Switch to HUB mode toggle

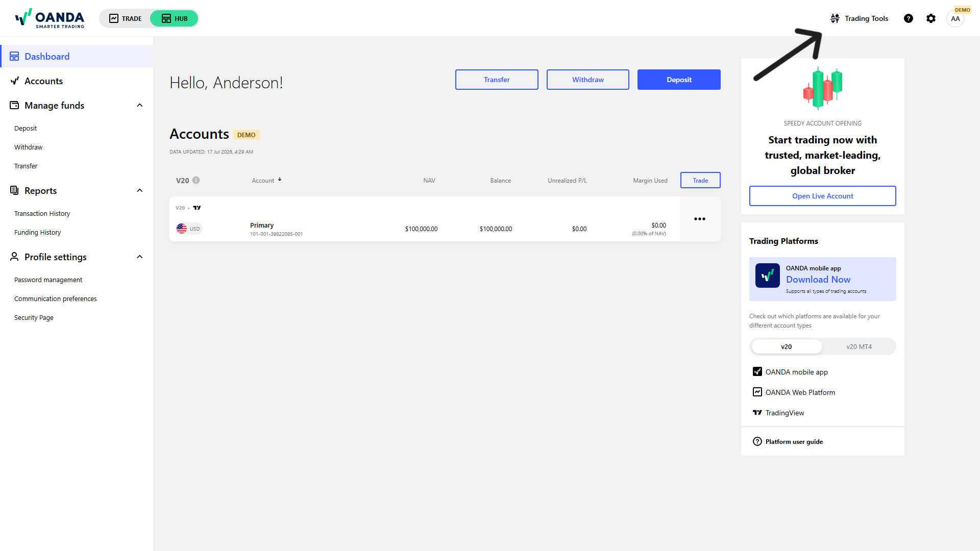pyautogui.click(x=174, y=18)
